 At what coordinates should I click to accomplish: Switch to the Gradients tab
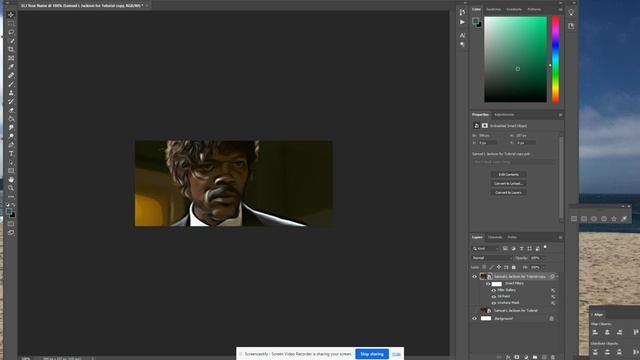point(514,9)
